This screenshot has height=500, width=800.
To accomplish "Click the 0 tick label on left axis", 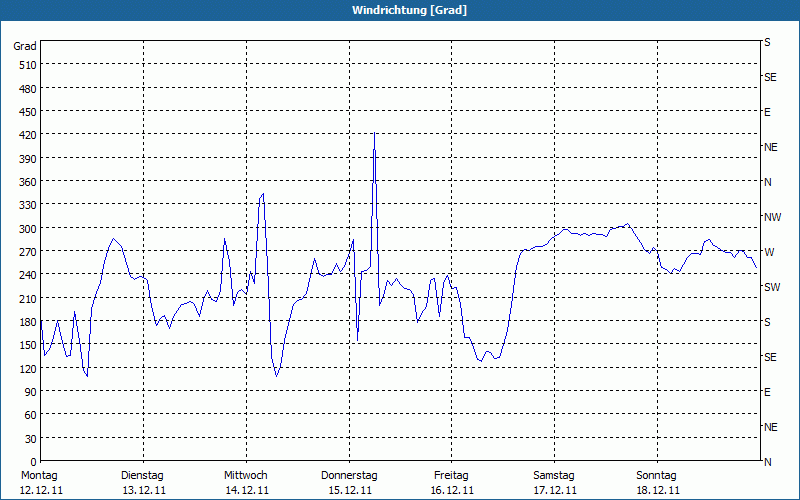I will 32,462.
